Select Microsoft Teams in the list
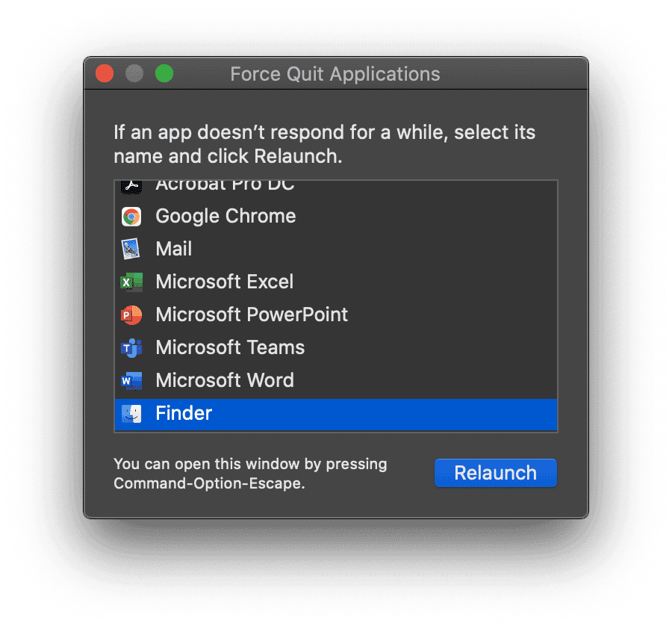Screen dimensions: 672x629 (230, 347)
